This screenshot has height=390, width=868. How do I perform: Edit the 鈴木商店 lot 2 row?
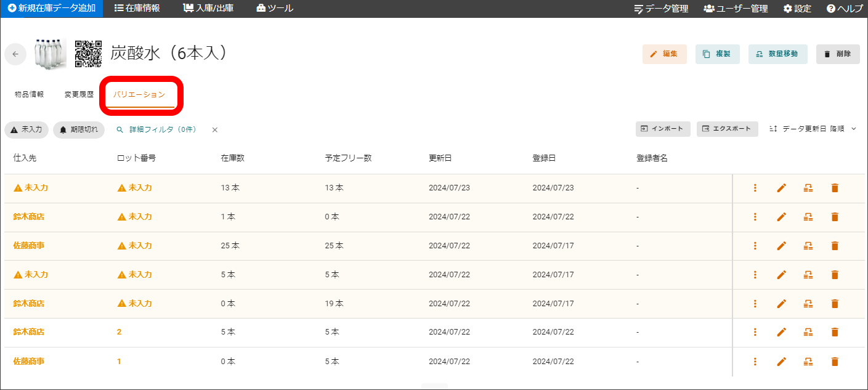click(782, 332)
